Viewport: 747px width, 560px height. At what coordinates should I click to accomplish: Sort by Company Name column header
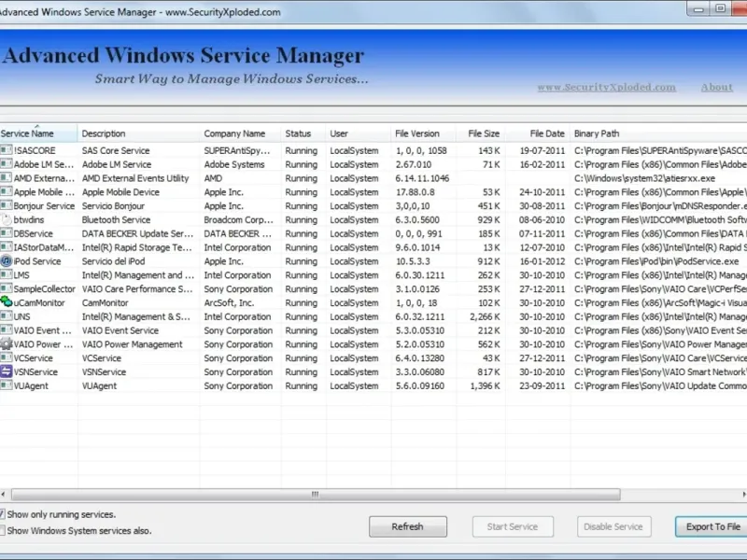pos(241,133)
